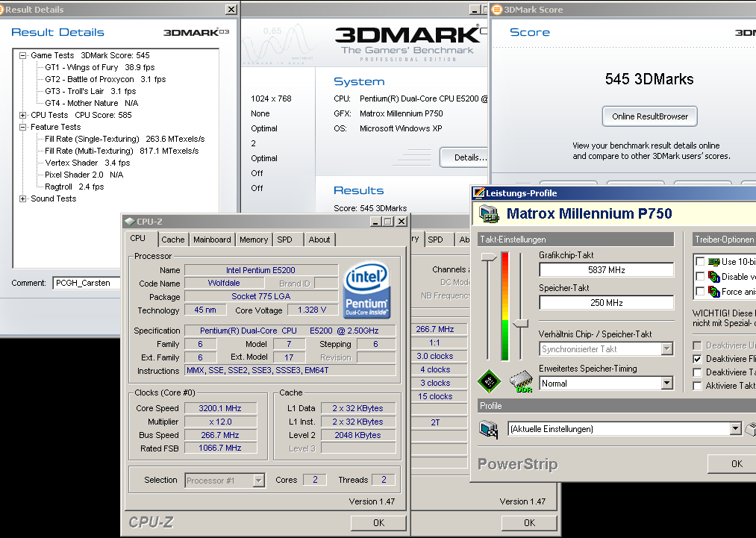Check the Deaktiviere Ta... checkbox
This screenshot has width=756, height=538.
697,372
